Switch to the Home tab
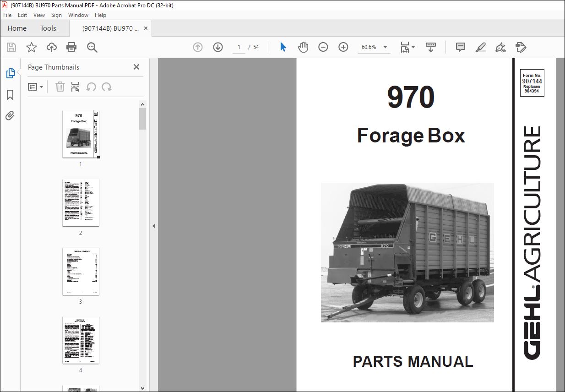 pyautogui.click(x=17, y=28)
